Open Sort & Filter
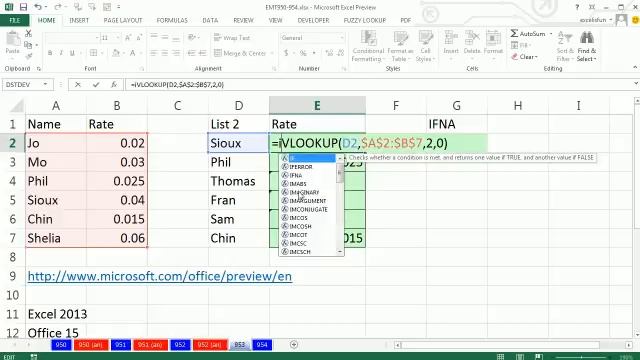 coord(565,47)
